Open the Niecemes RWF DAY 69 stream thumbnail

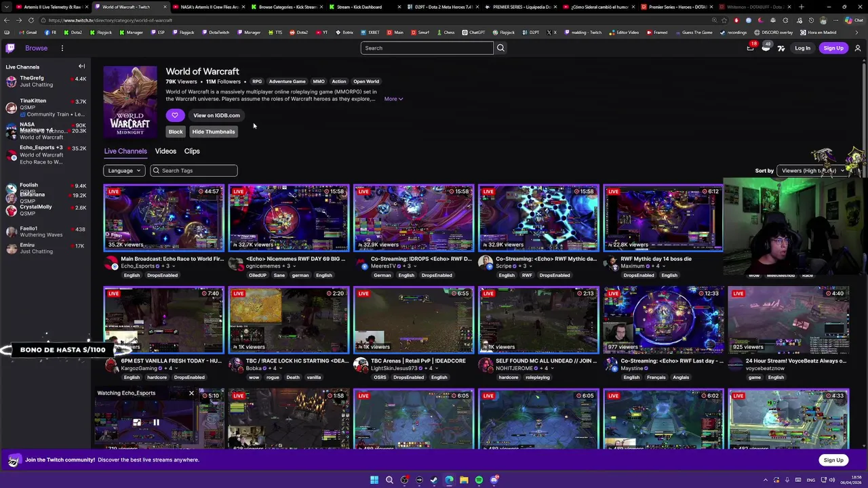289,218
